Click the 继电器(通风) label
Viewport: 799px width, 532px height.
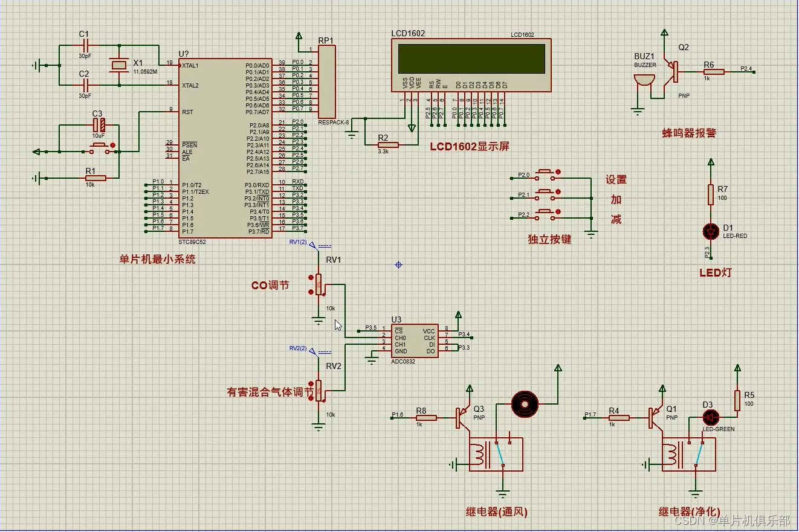pyautogui.click(x=497, y=512)
